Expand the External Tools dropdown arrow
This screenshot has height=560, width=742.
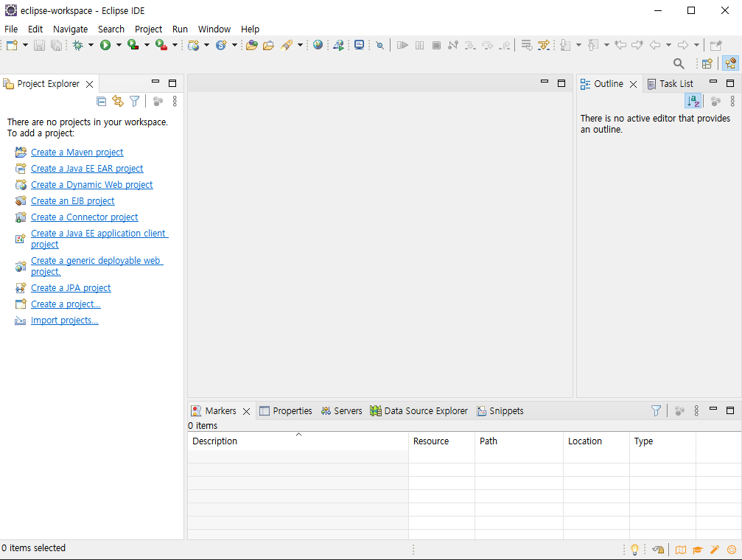point(175,45)
